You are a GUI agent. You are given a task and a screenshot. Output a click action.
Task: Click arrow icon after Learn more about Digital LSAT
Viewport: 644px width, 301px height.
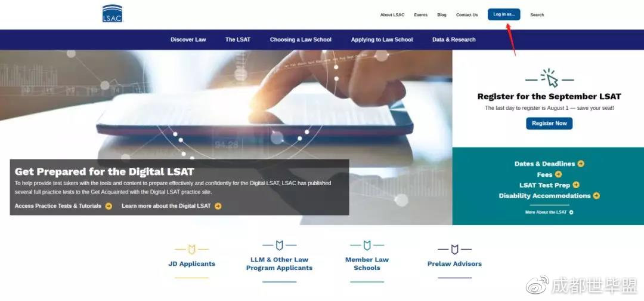click(218, 206)
